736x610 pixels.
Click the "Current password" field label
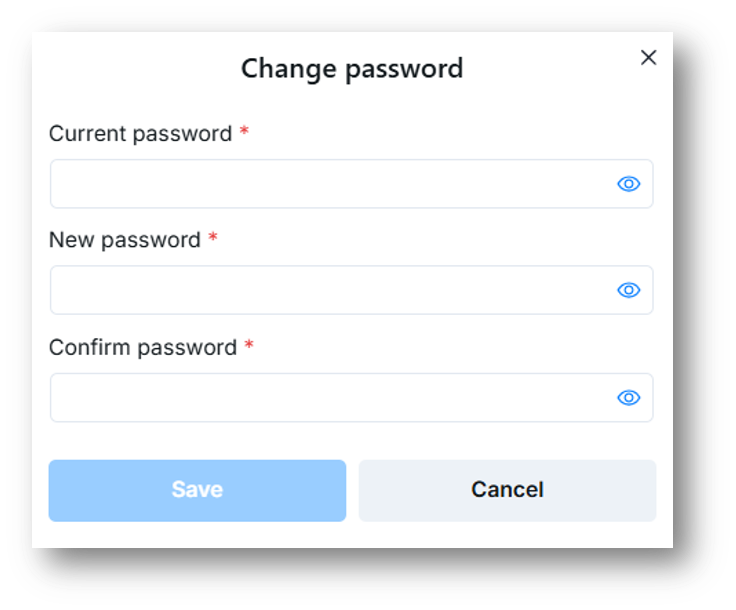click(x=140, y=134)
